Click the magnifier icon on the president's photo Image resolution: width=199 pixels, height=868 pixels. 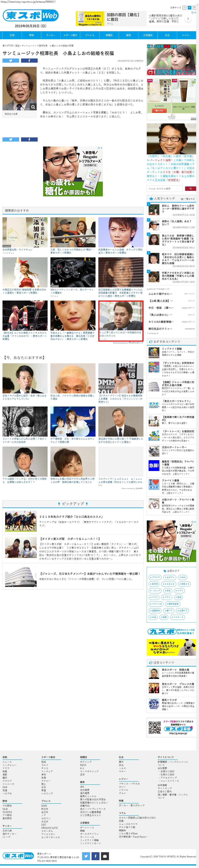coord(33,107)
